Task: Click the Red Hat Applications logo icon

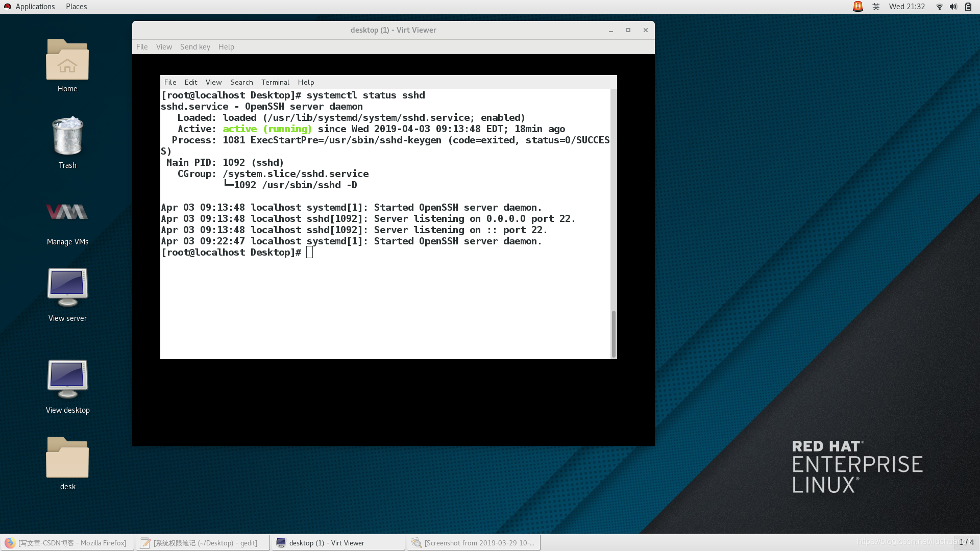Action: tap(8, 7)
